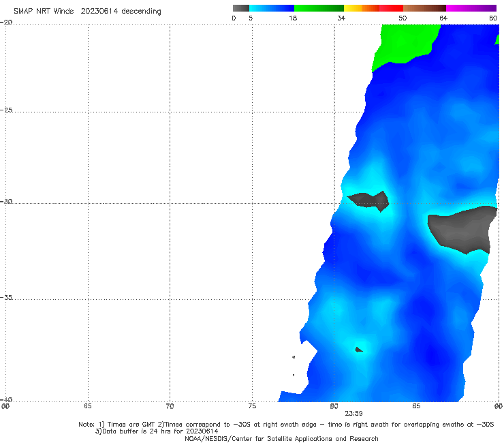
Task: Click the yellow-orange segment of the color scale
Action: [x=362, y=8]
